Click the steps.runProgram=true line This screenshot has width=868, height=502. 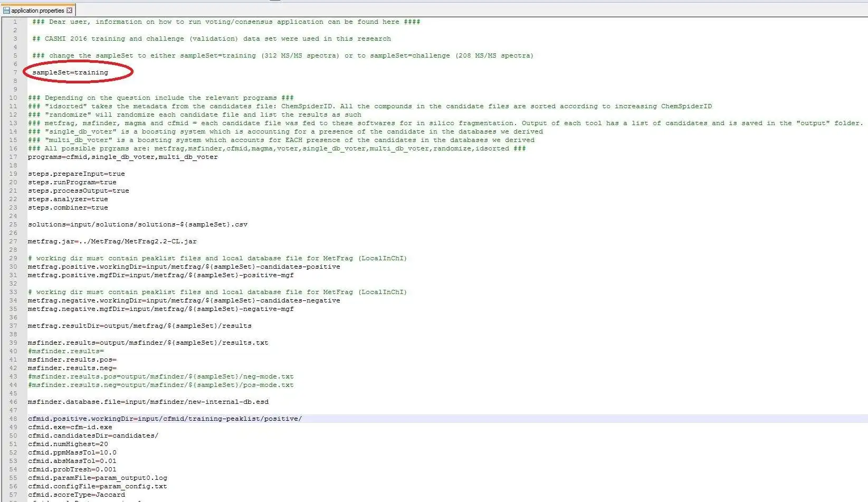click(x=72, y=182)
